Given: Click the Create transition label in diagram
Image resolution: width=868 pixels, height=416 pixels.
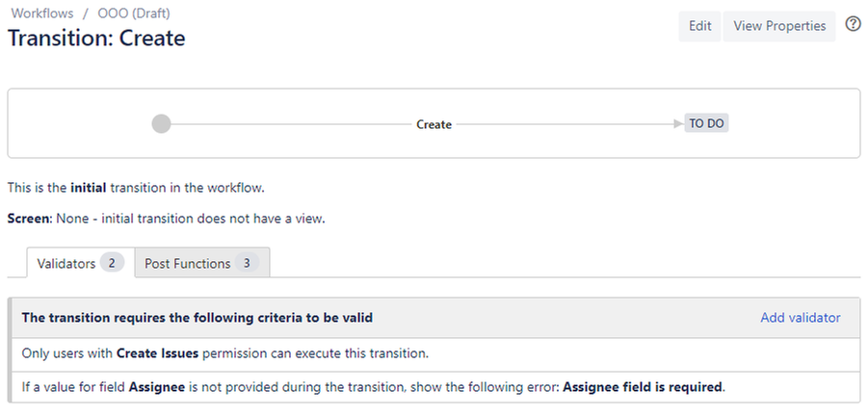Looking at the screenshot, I should point(434,124).
